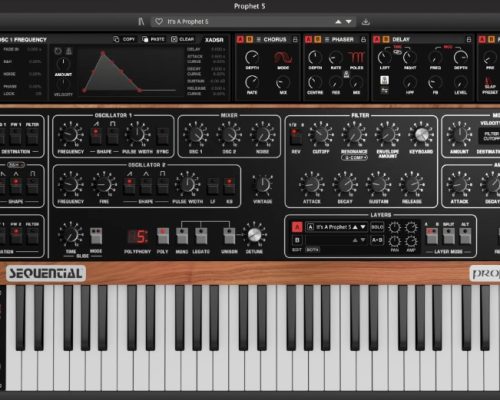Click the Polyphony number display

138,237
